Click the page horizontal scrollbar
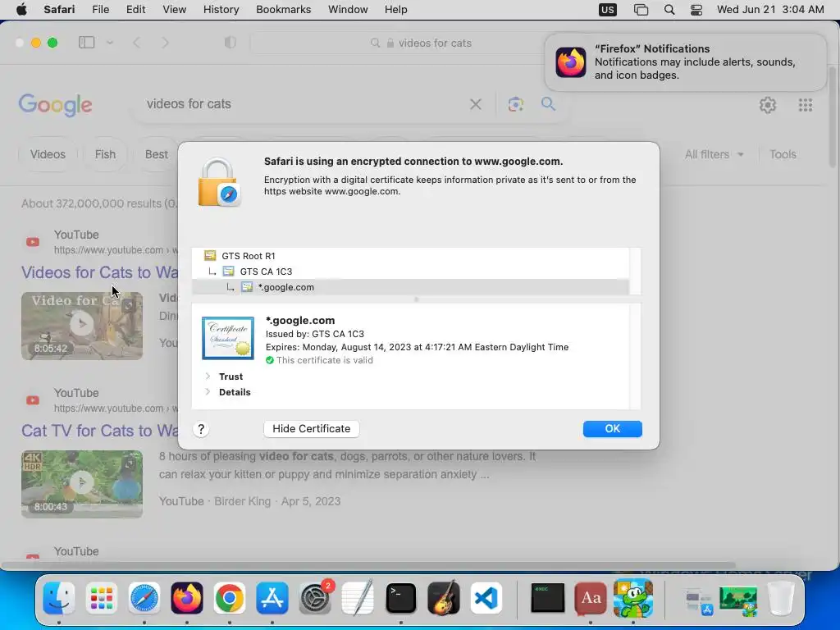This screenshot has width=840, height=630. tap(369, 565)
